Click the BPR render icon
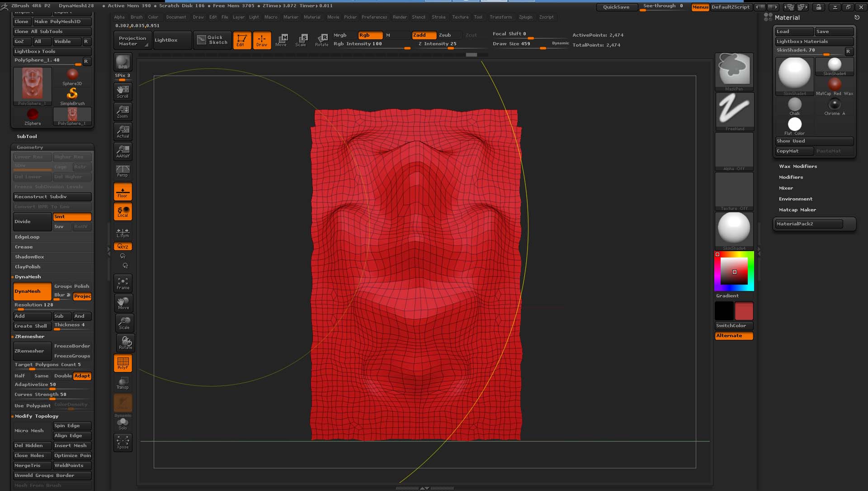The height and width of the screenshot is (491, 868). (x=123, y=62)
